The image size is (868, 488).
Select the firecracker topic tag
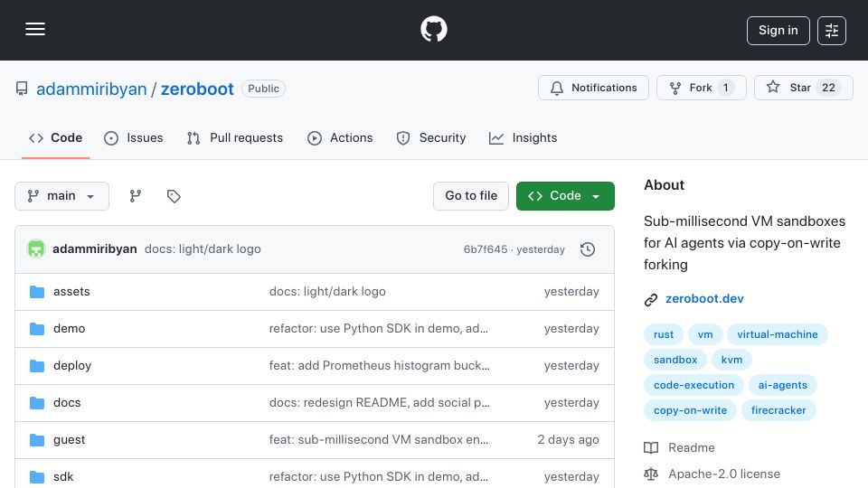[x=778, y=410]
